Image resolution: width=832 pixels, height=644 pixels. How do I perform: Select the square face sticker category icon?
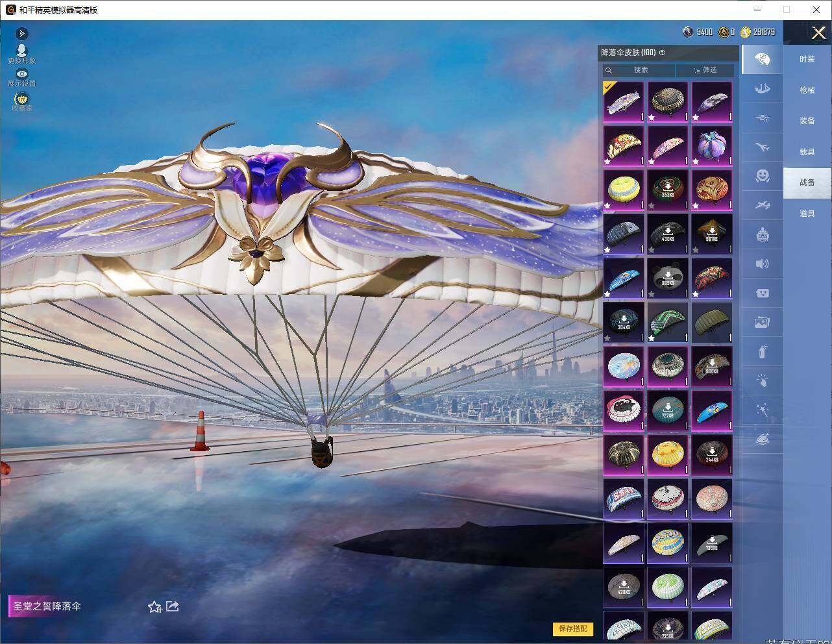coord(762,293)
